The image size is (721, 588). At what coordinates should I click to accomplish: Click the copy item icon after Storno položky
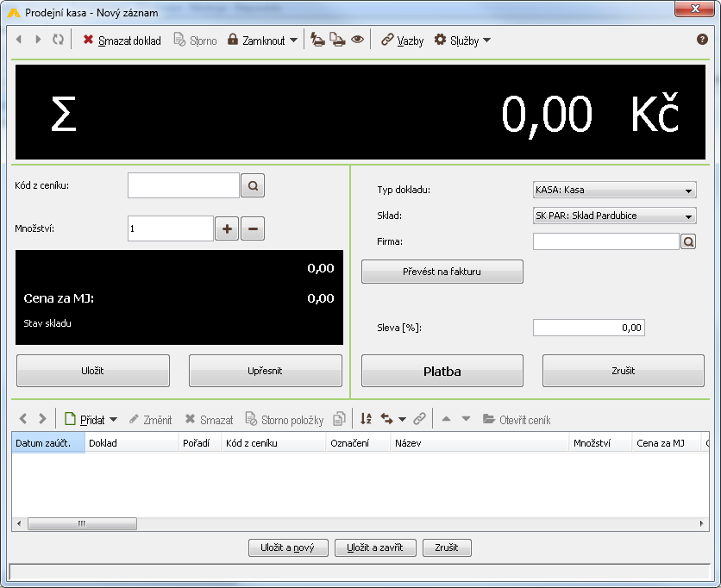coord(339,419)
